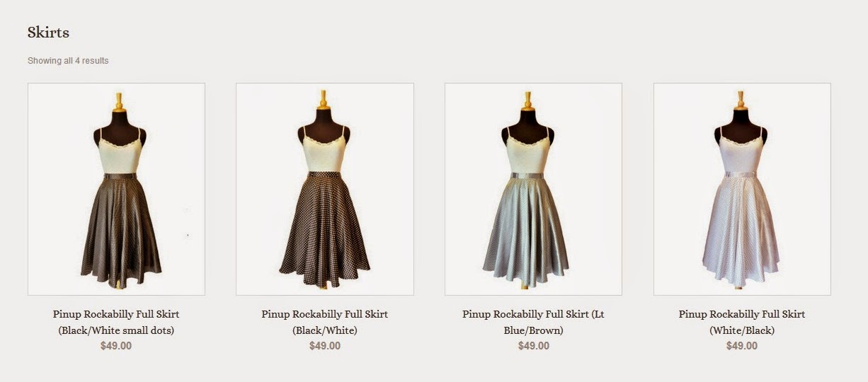This screenshot has height=382, width=868.
Task: Click the $49.00 price under White/Black skirt
Action: (x=742, y=346)
